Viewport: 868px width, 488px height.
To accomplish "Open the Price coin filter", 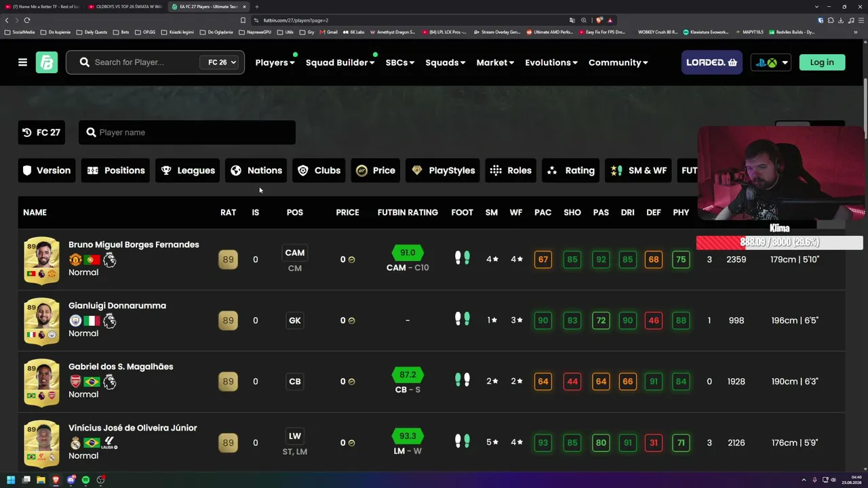I will tap(375, 170).
